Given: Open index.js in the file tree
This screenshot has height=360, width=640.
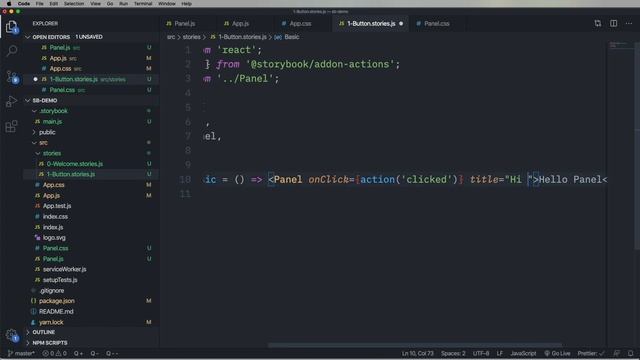Looking at the screenshot, I should pyautogui.click(x=53, y=227).
